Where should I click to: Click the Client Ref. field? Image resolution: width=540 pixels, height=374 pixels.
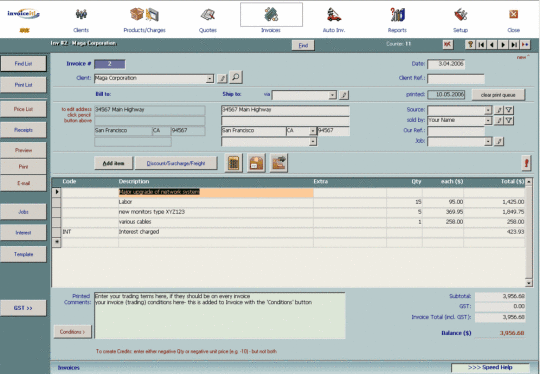tap(456, 79)
